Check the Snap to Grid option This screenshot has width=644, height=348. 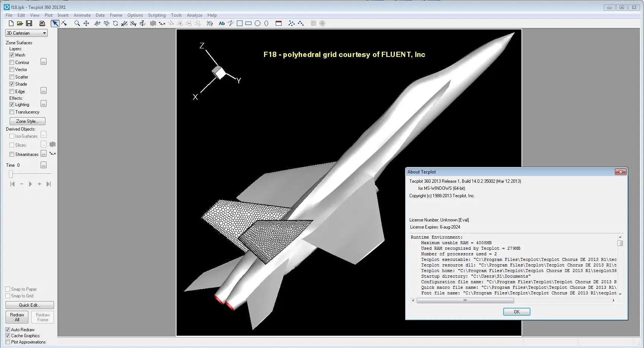[x=7, y=296]
